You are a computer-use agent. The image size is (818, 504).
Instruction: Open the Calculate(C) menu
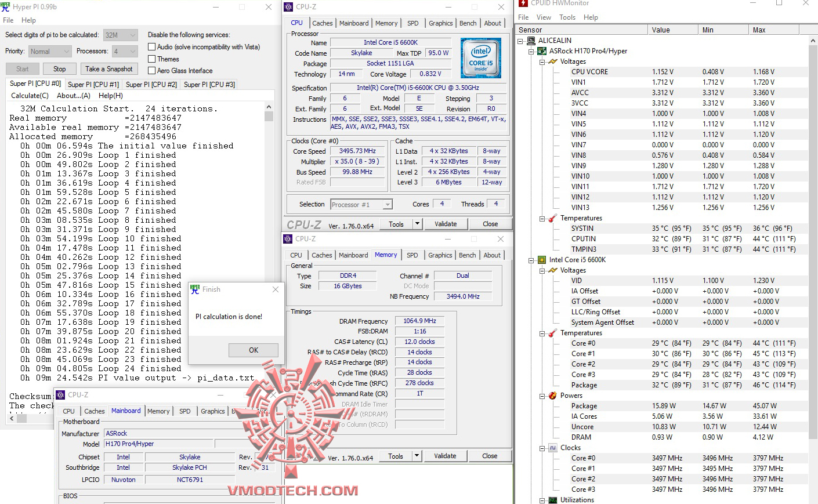30,96
